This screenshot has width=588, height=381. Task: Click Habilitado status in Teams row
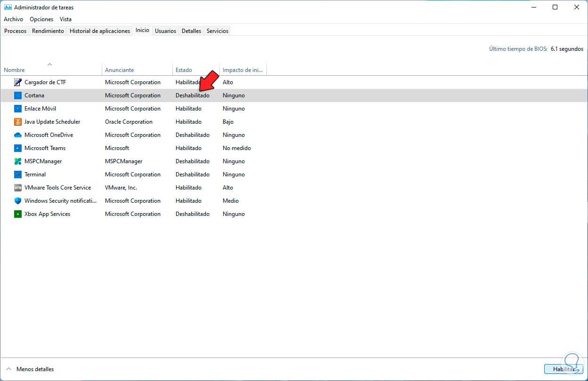pos(188,148)
